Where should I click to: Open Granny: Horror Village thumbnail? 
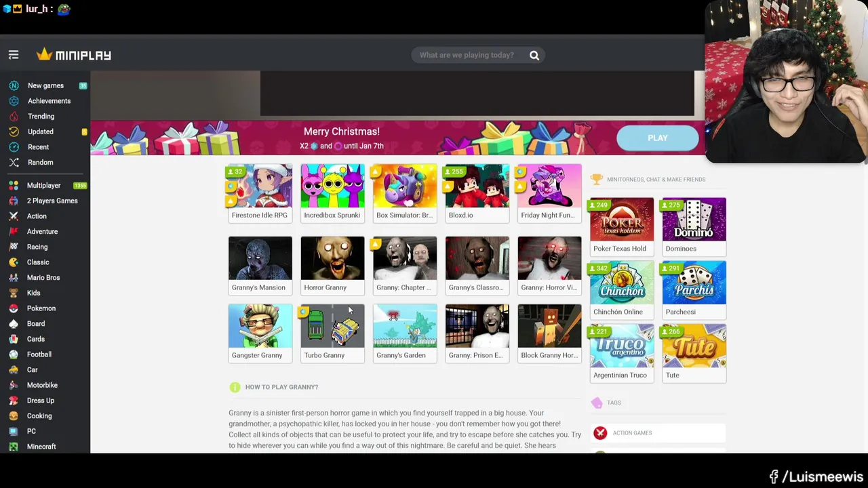(549, 266)
